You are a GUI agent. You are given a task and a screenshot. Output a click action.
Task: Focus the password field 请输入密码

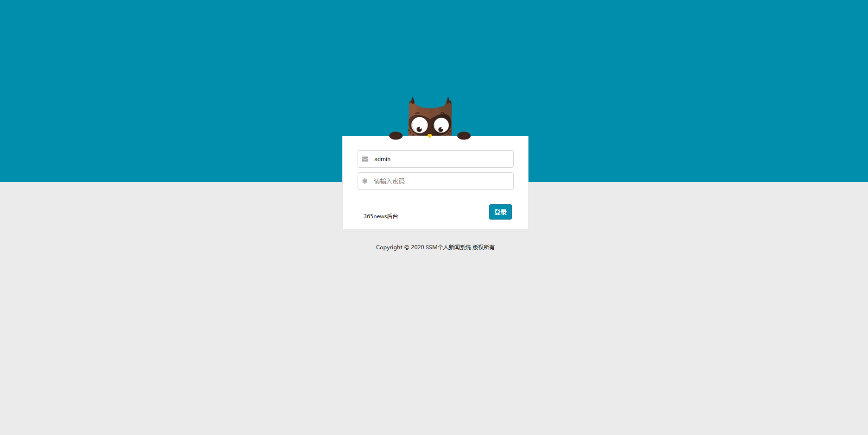click(435, 181)
